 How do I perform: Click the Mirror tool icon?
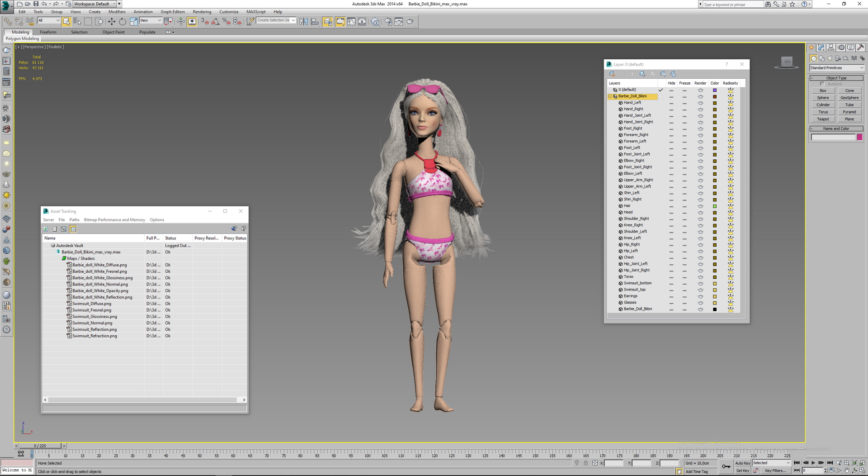pos(303,21)
